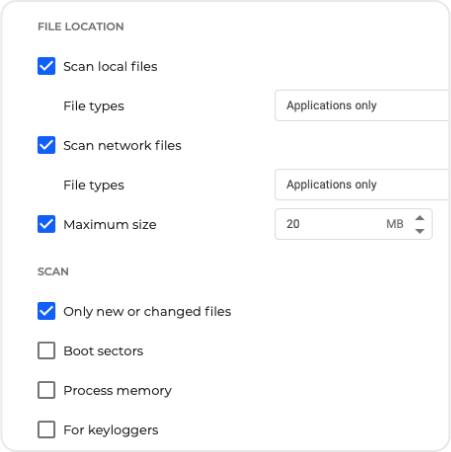Click the 'Scan network files' label text
This screenshot has height=452, width=451.
tap(122, 146)
